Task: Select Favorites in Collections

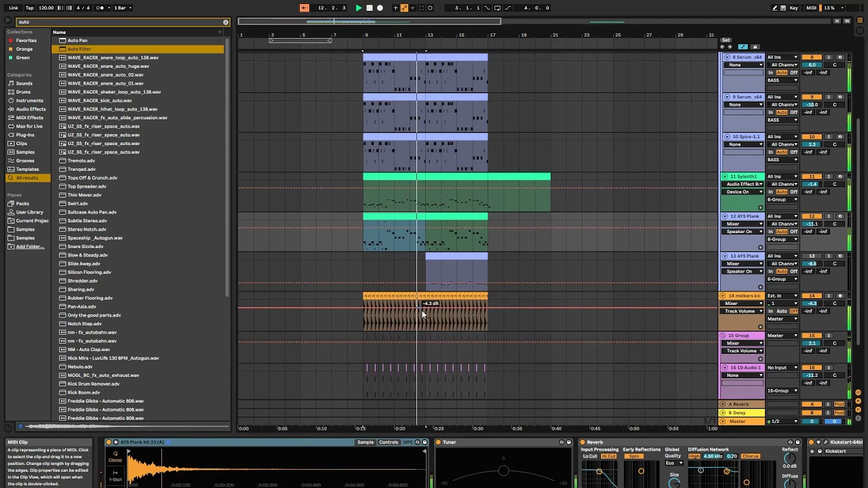Action: (x=26, y=41)
